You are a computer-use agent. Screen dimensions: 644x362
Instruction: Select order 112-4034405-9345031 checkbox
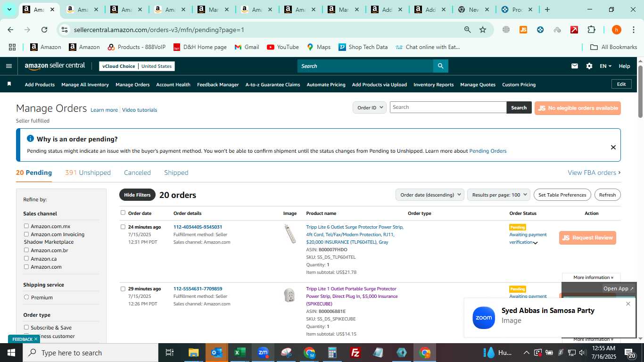123,227
